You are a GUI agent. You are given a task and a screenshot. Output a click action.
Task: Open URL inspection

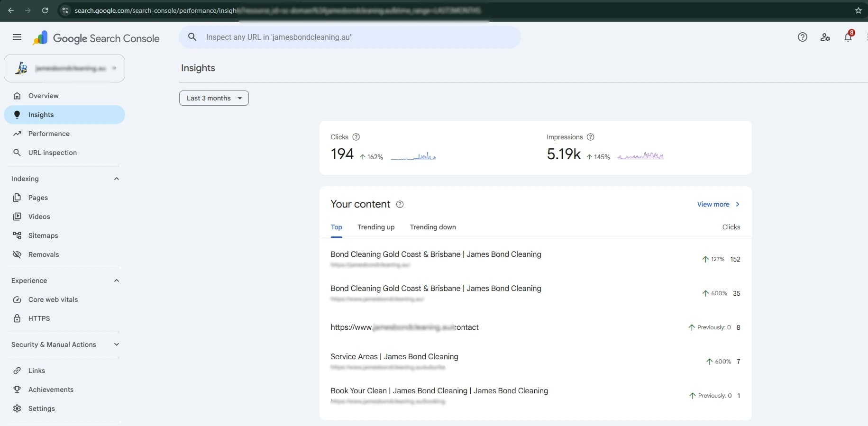[x=64, y=153]
